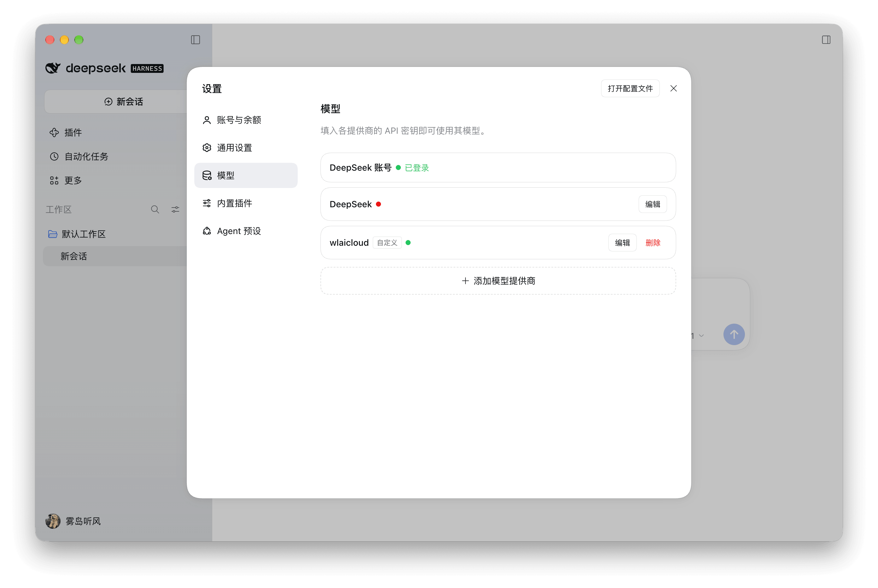Click the folder icon of 默认工作区
The width and height of the screenshot is (878, 588).
click(x=53, y=234)
